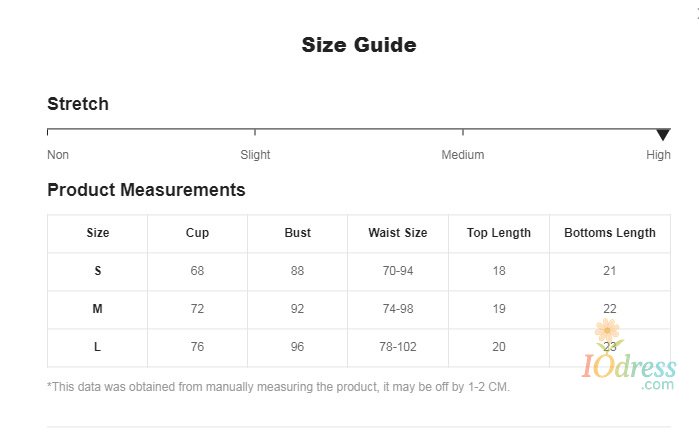Viewport: 699px width, 433px height.
Task: Click the Size column header
Action: coord(98,233)
